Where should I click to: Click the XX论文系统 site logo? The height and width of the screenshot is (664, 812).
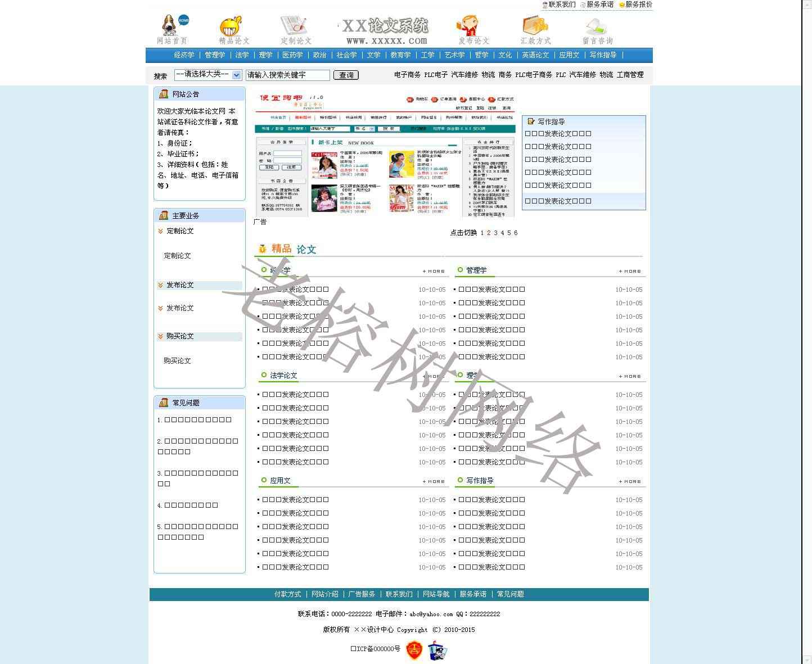(x=386, y=31)
